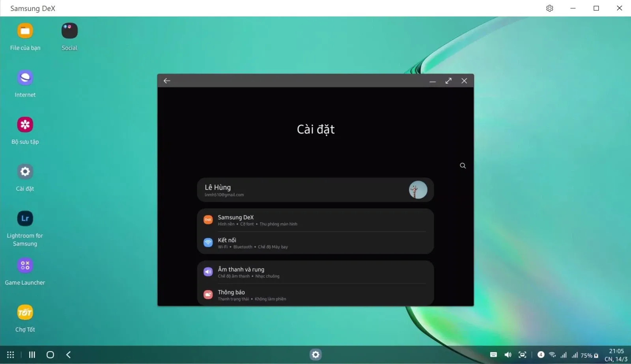
Task: Show the 4 pending notifications badge
Action: tap(541, 355)
